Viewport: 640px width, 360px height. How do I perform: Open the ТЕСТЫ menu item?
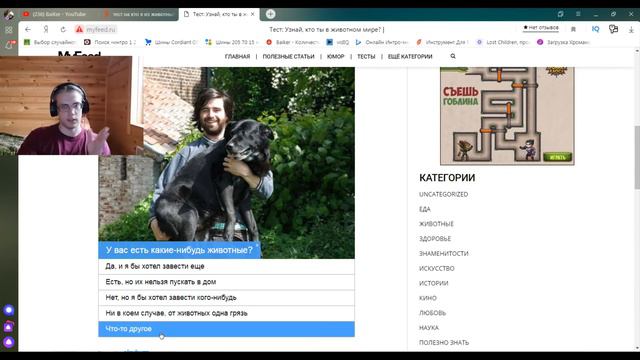[366, 57]
